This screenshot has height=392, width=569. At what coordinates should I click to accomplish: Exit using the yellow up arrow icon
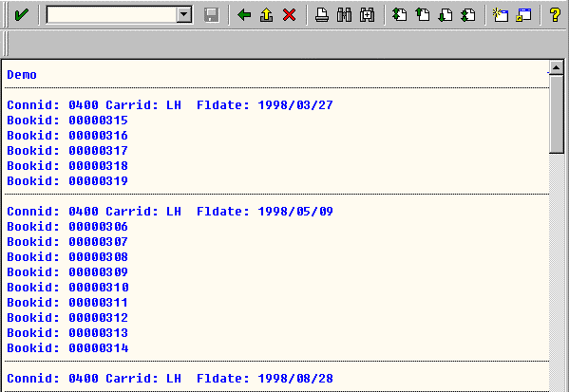[266, 15]
